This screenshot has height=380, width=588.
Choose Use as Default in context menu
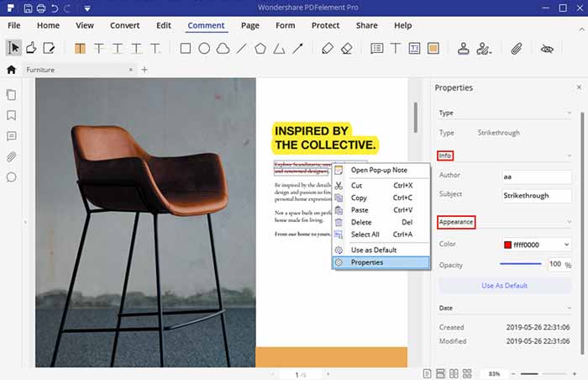pyautogui.click(x=381, y=250)
